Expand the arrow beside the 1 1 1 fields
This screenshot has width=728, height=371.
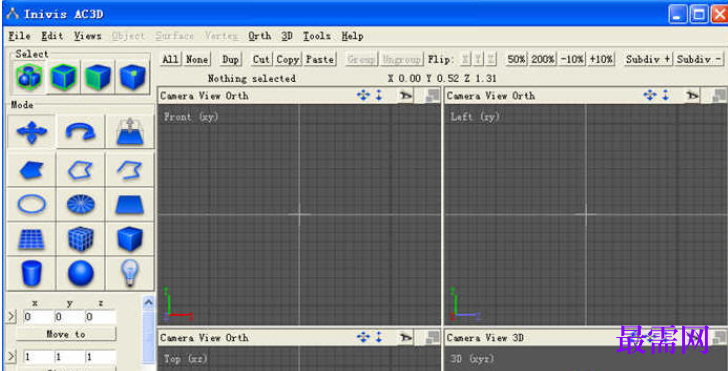[x=12, y=357]
